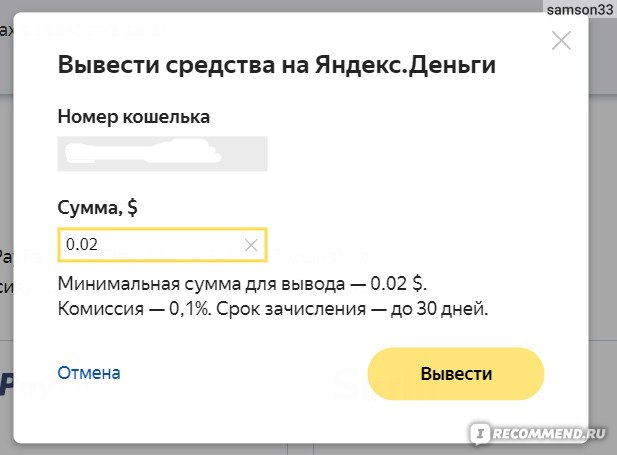Click the gray page area behind the dialog's top edge

pos(275,6)
